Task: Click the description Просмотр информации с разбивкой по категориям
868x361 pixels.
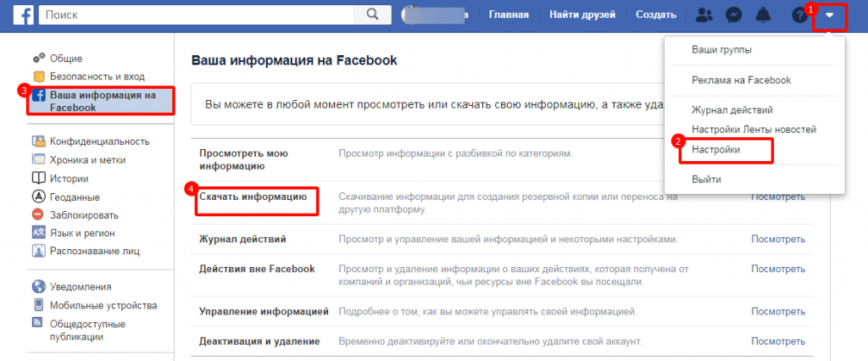Action: tap(454, 153)
